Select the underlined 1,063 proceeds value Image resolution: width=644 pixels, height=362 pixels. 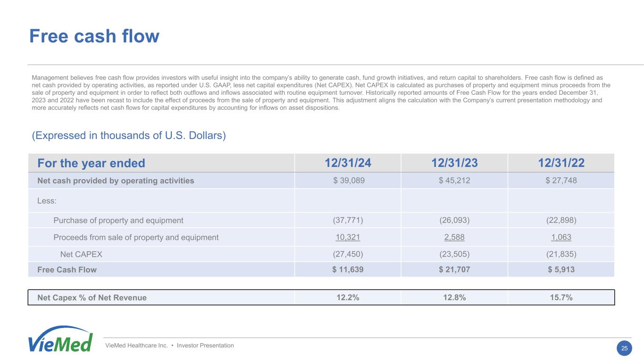(x=561, y=237)
